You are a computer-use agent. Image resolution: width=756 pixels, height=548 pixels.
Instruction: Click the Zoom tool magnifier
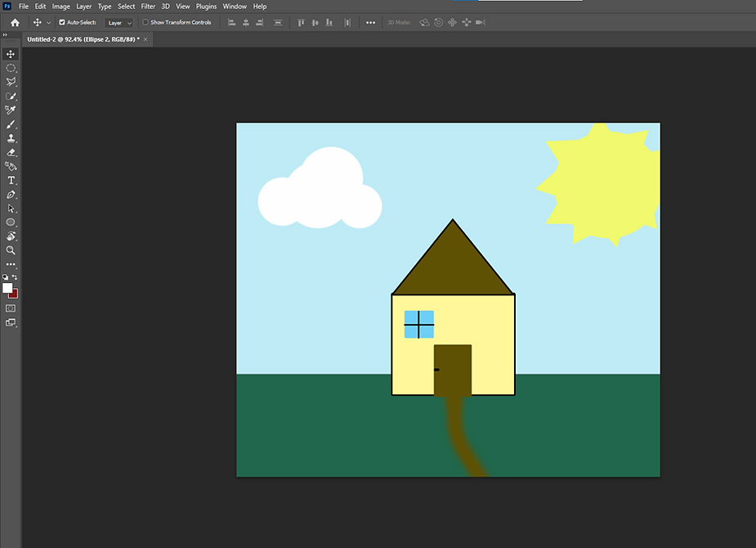click(11, 250)
